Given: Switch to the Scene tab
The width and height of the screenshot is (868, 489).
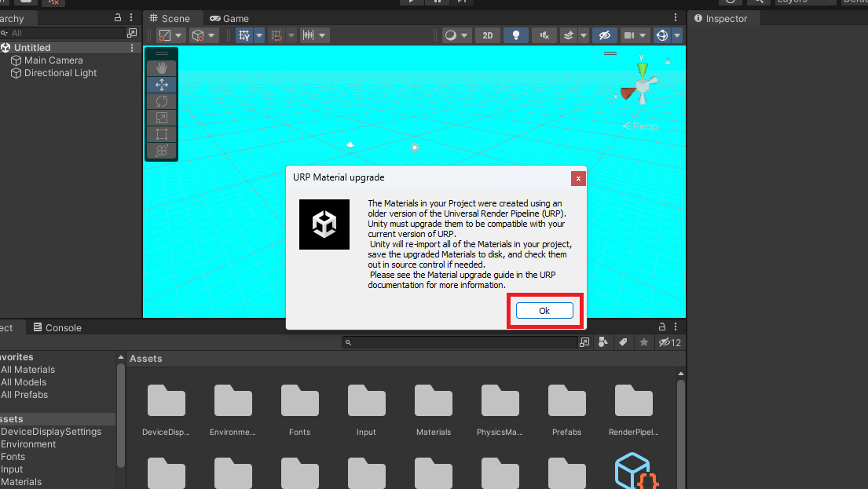Looking at the screenshot, I should pyautogui.click(x=170, y=18).
